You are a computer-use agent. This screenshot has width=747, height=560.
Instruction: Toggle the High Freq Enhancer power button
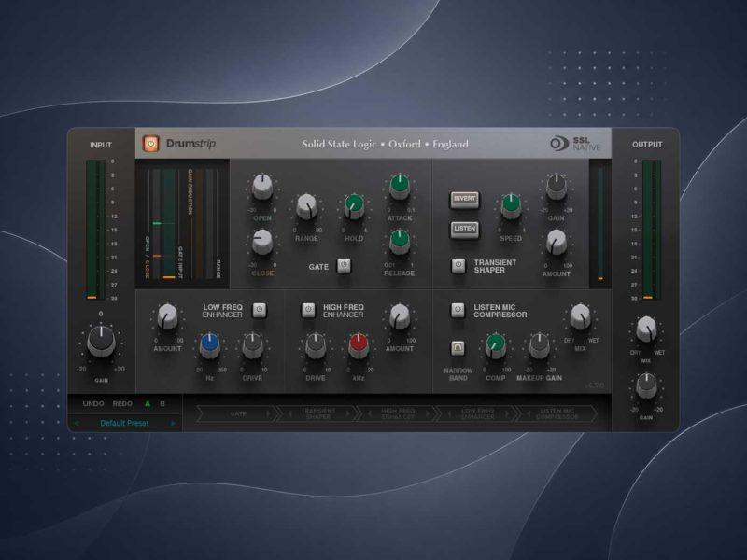308,310
